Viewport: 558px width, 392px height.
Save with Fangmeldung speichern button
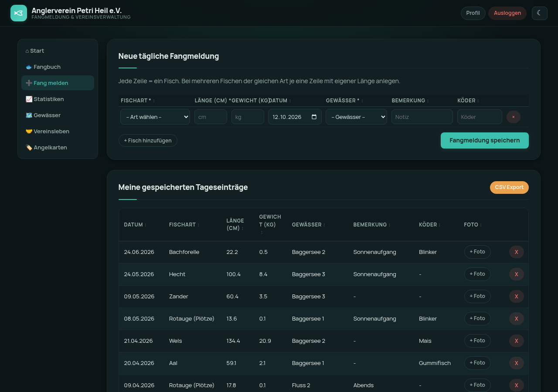click(x=485, y=140)
